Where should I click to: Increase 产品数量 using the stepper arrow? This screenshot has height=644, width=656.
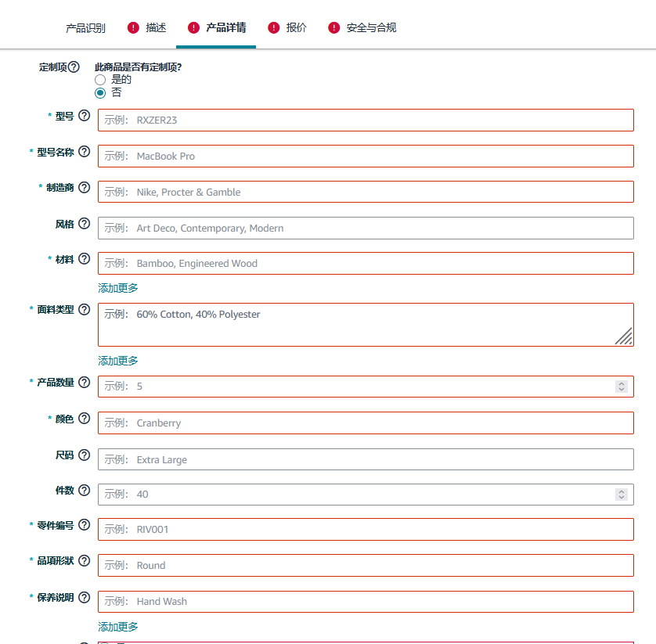(623, 383)
